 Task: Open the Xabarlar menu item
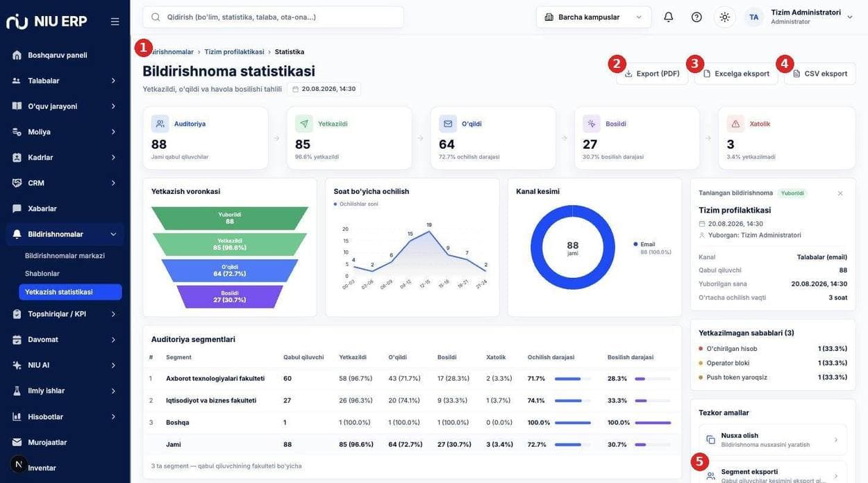[65, 208]
